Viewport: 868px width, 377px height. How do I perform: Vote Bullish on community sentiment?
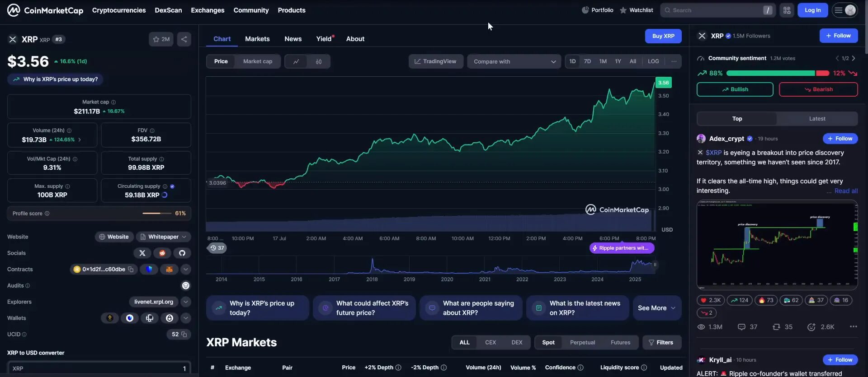pos(735,89)
